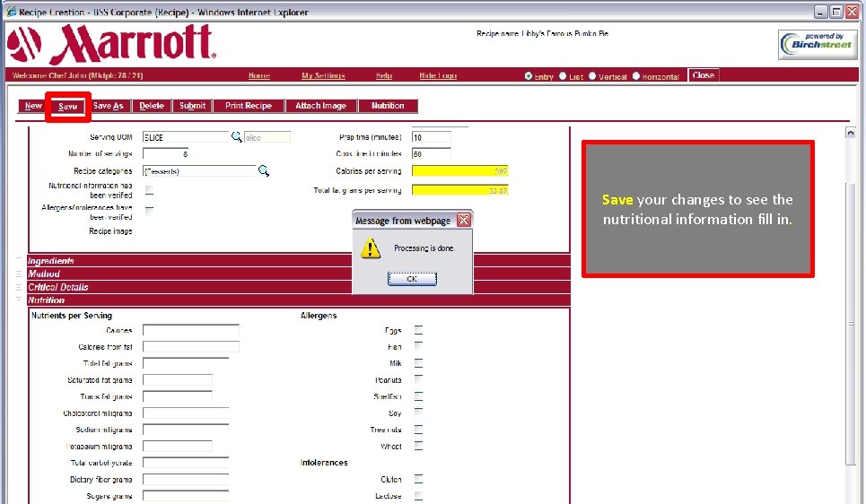Click the Calories nutrient input

[190, 330]
